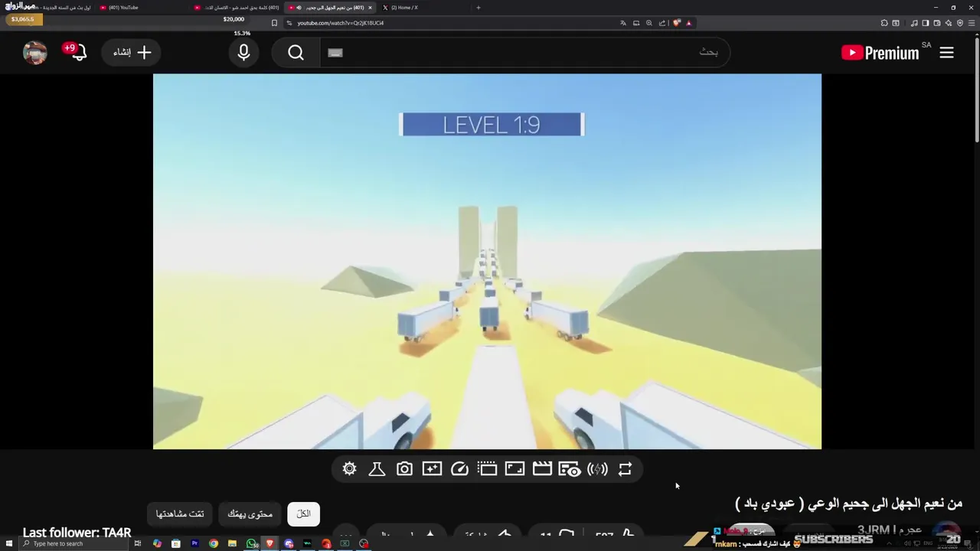Open File Explorer from the taskbar

[232, 543]
